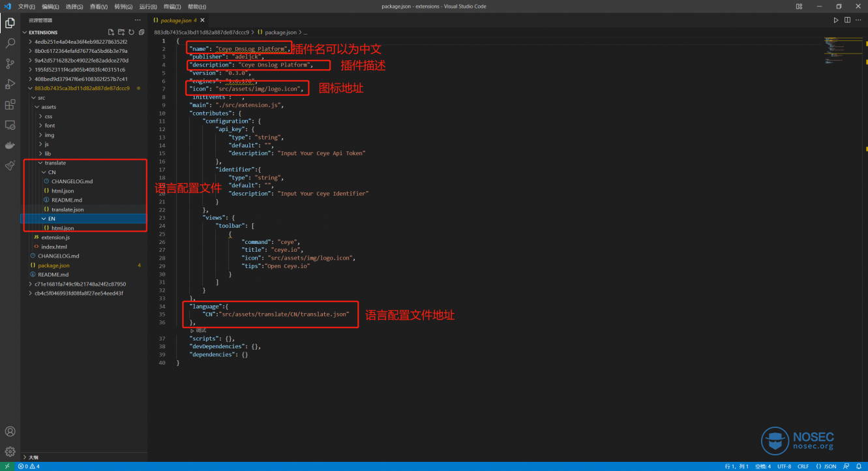The image size is (868, 471).
Task: Click the VS Code logo in the title bar
Action: [7, 6]
